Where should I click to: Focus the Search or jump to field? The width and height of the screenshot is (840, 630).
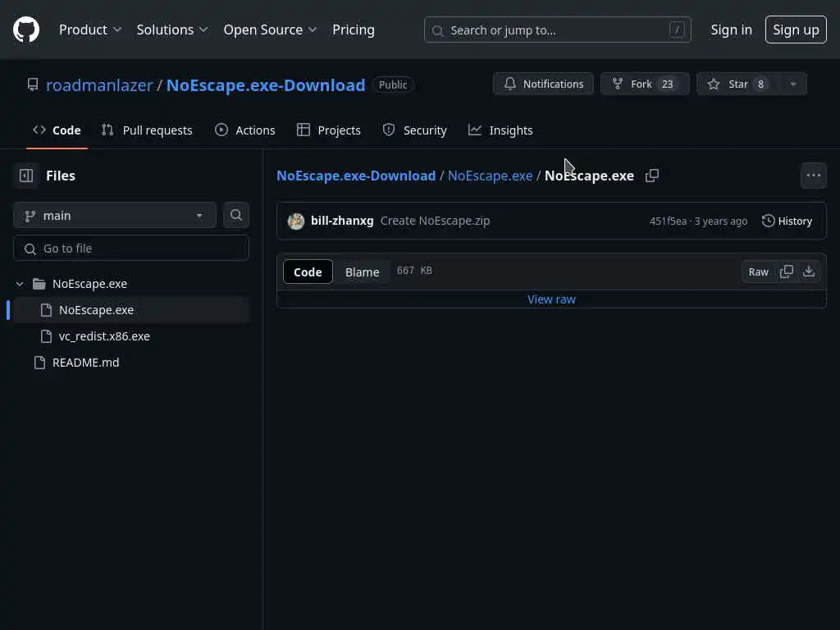pyautogui.click(x=557, y=30)
